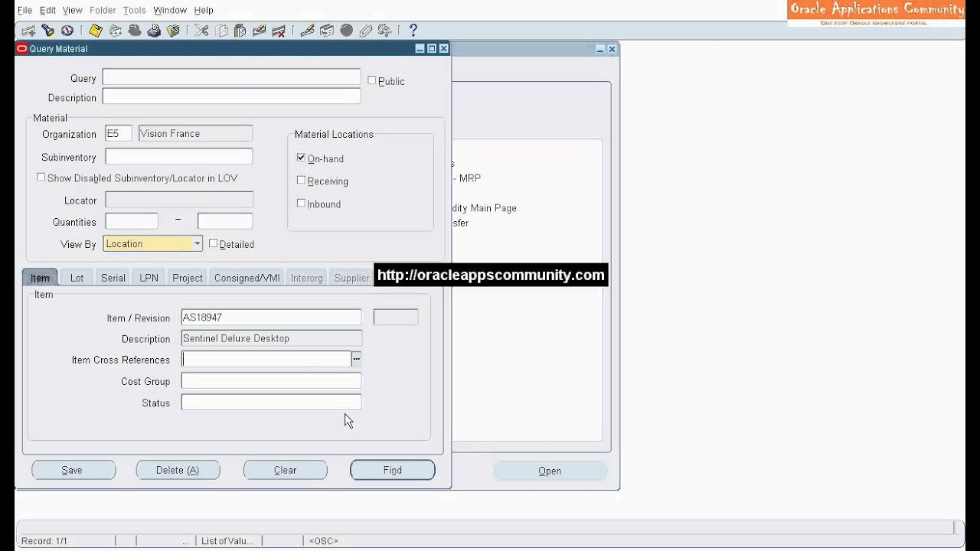The width and height of the screenshot is (980, 551).
Task: Click the Subinventory field
Action: coord(178,156)
